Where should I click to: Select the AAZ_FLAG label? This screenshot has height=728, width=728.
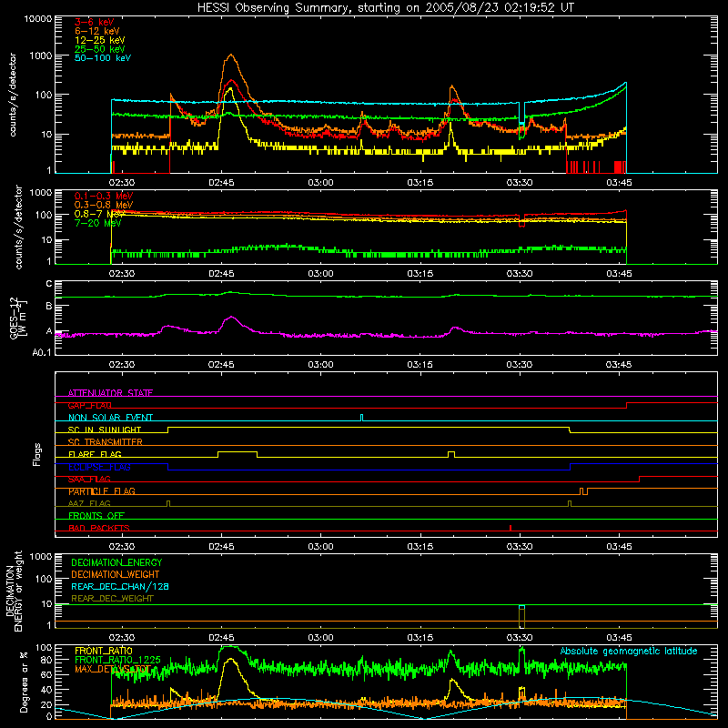tap(89, 504)
